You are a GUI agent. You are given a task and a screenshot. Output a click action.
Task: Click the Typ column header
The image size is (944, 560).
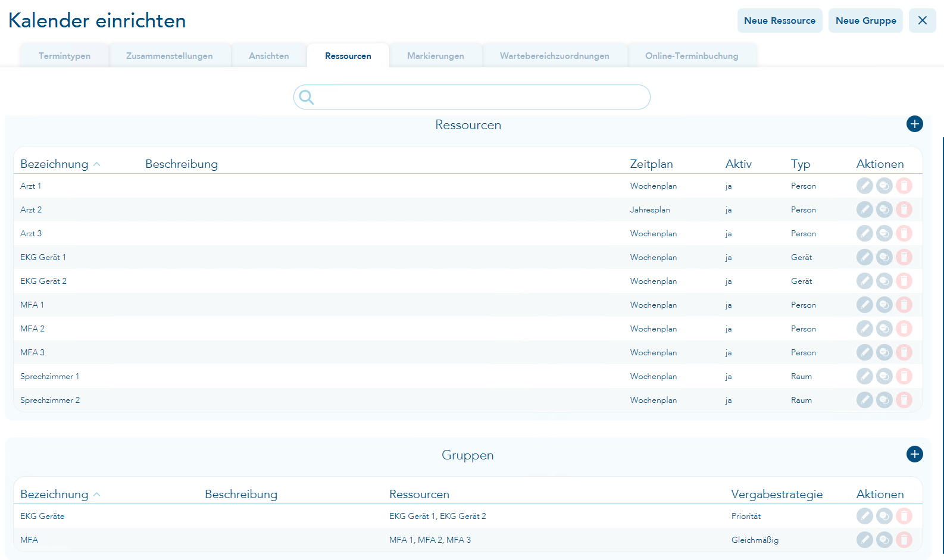pos(801,164)
